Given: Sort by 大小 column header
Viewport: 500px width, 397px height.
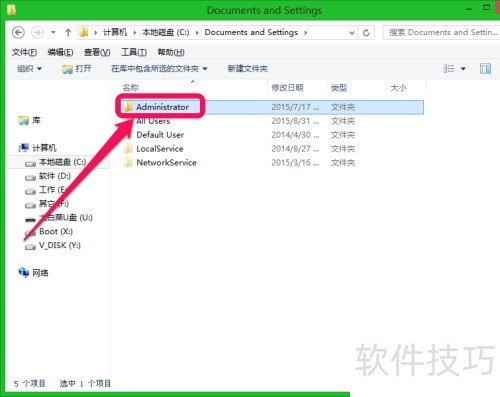Looking at the screenshot, I should point(398,88).
